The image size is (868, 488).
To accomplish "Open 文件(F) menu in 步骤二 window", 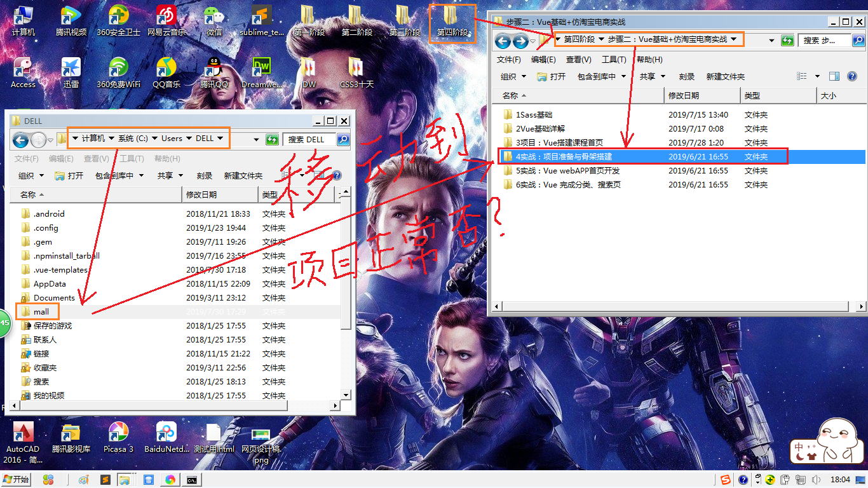I will (509, 59).
